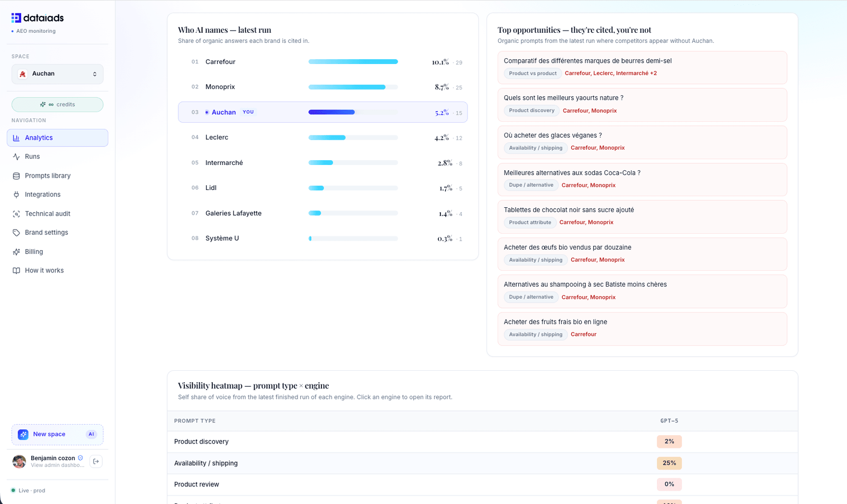Open the Analytics navigation item

(57, 138)
